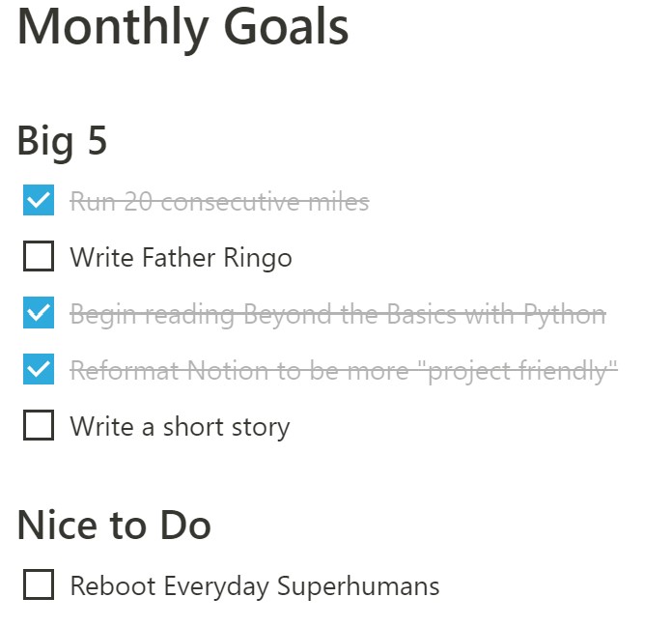
Task: Click the Reboot Everyday Superhumans text
Action: point(255,586)
